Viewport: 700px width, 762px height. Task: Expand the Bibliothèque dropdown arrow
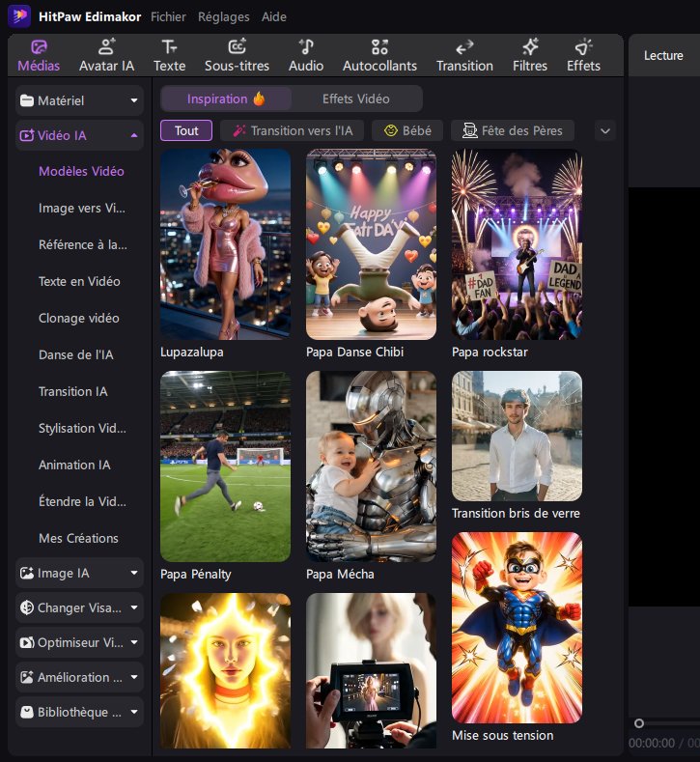133,712
